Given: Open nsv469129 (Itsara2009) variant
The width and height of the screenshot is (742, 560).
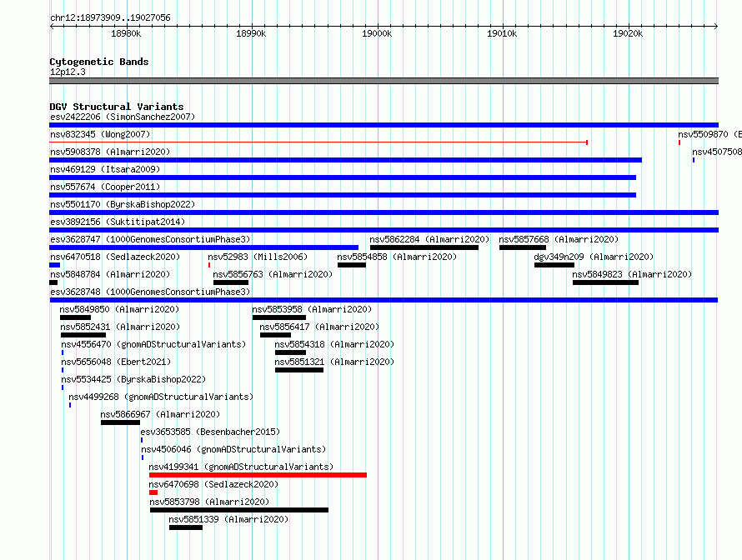Looking at the screenshot, I should [x=105, y=169].
